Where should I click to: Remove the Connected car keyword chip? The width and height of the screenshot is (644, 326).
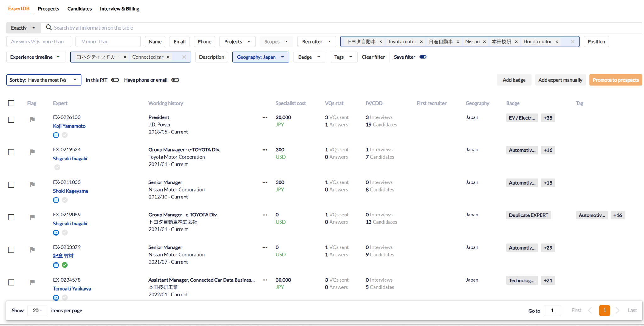click(168, 57)
